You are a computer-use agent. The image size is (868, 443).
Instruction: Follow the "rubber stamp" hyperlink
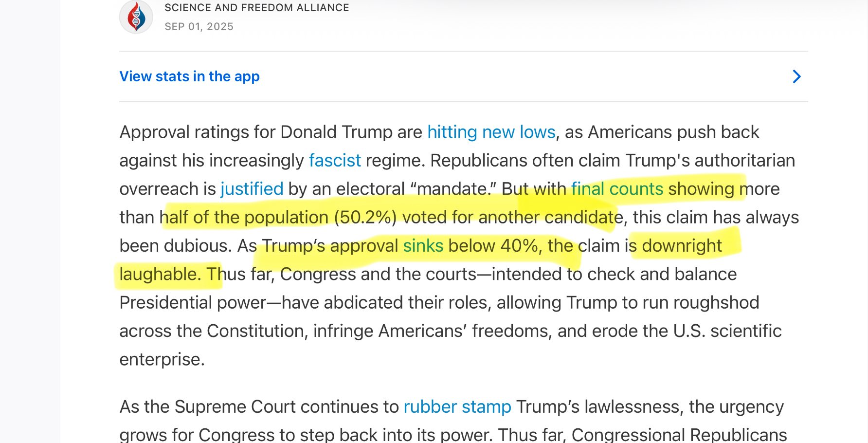click(x=457, y=407)
